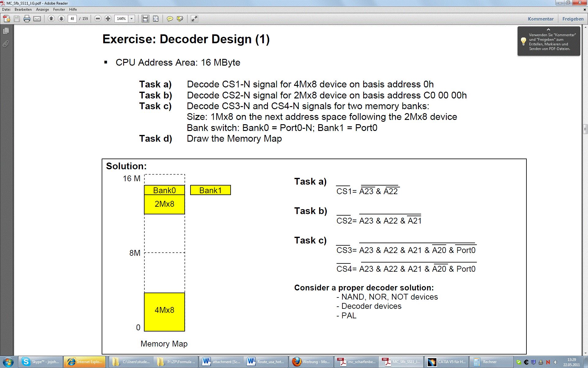Select the highlight text tool

point(180,19)
